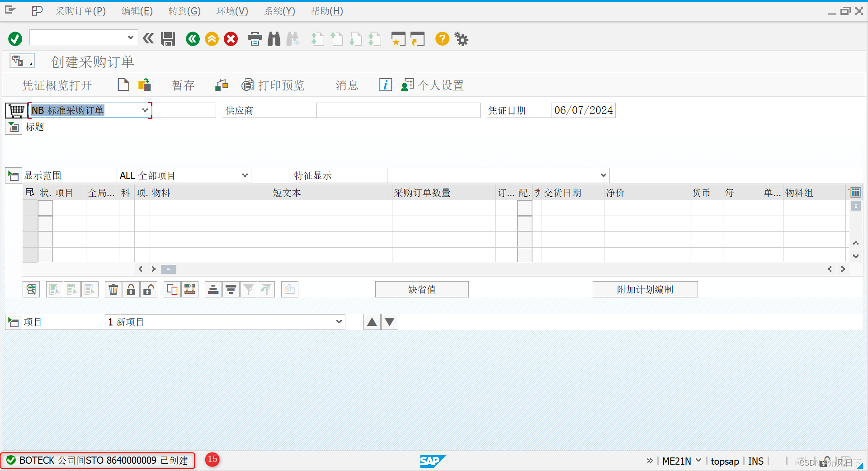Open the ALL 全部项目 display range dropdown

click(245, 175)
